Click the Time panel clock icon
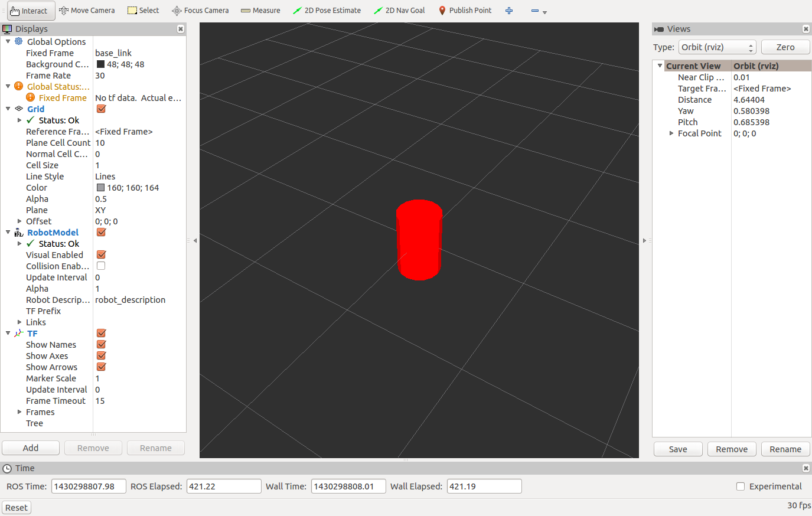 pyautogui.click(x=7, y=468)
